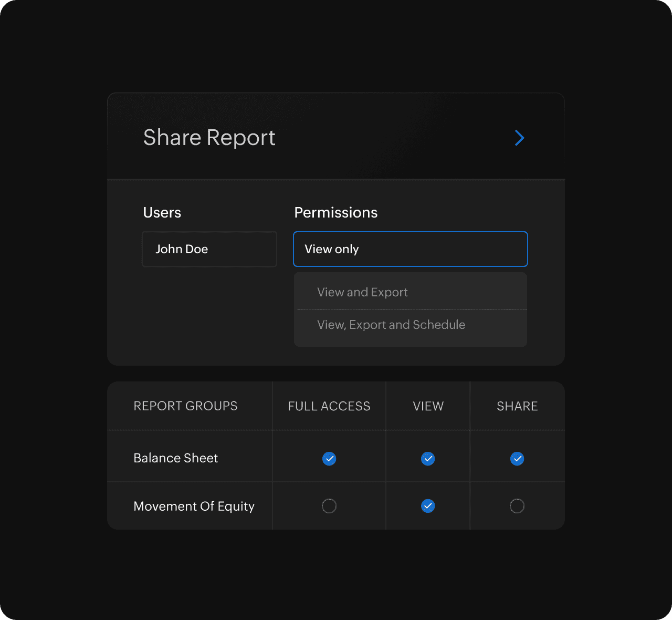Open the View only permissions dropdown
This screenshot has width=672, height=620.
tap(410, 249)
